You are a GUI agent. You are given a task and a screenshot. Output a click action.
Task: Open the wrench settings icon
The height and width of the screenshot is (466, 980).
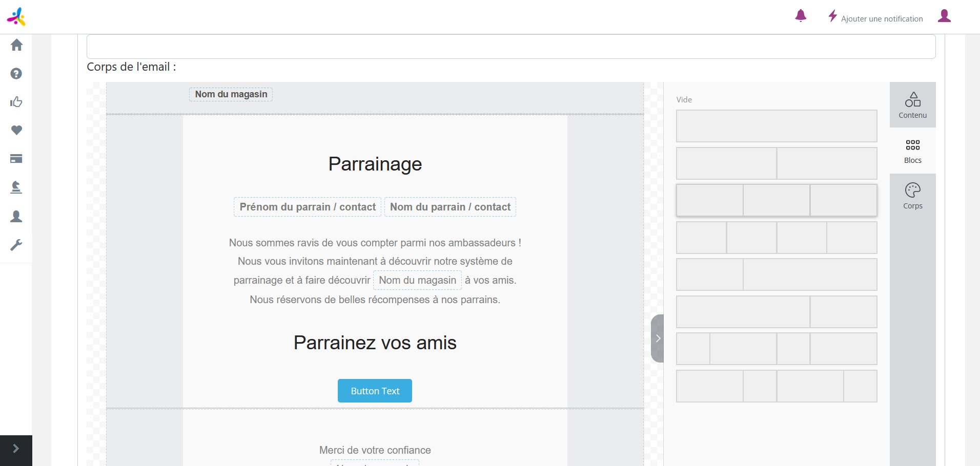tap(16, 245)
